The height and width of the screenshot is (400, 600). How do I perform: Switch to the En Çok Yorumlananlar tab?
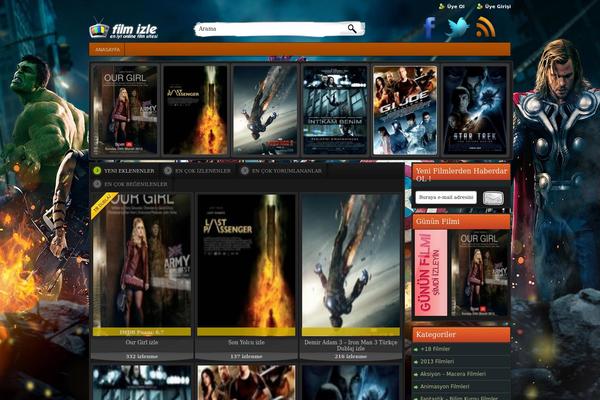(x=282, y=171)
